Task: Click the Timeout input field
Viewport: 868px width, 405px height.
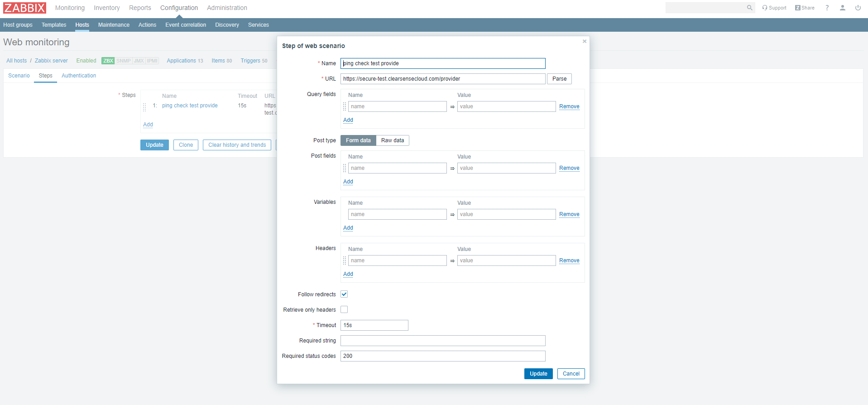Action: [374, 325]
